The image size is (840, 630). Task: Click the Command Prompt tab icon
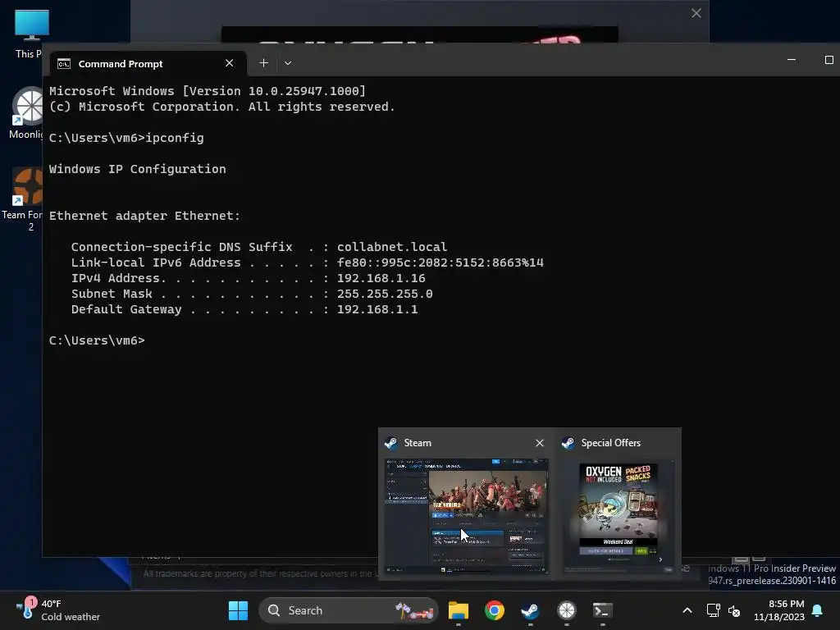64,64
